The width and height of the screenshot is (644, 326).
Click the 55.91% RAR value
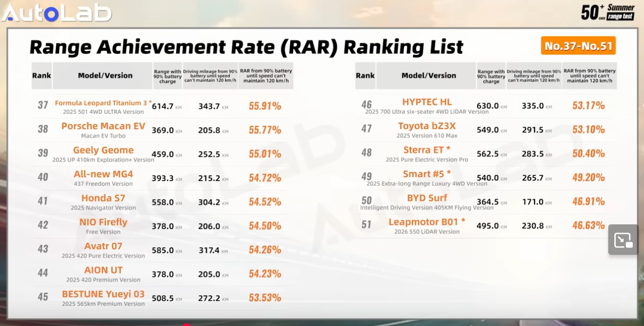(265, 106)
